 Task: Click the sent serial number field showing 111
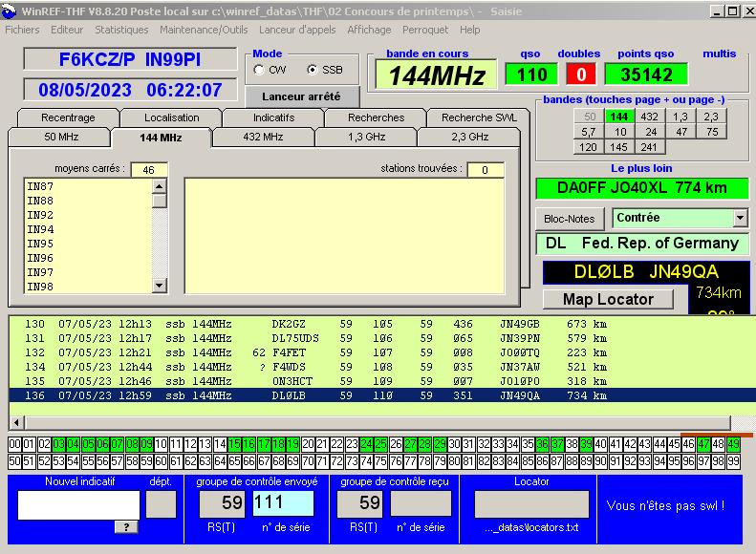283,503
